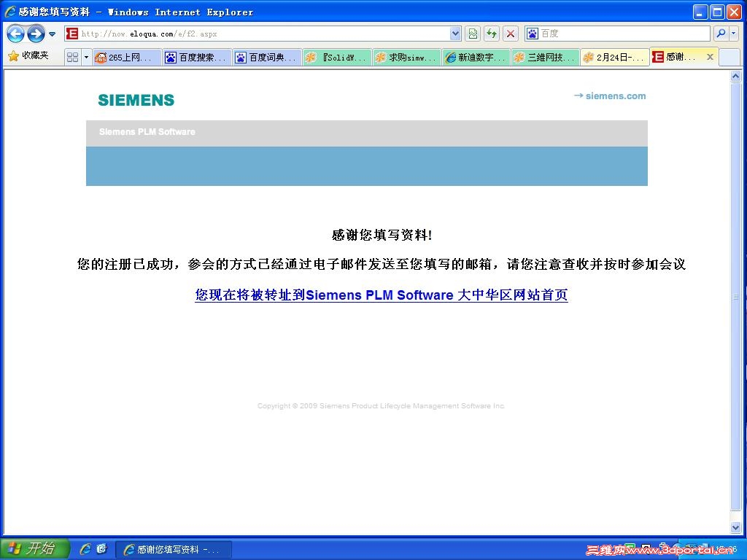Open a new blank tab
The width and height of the screenshot is (747, 560).
729,57
